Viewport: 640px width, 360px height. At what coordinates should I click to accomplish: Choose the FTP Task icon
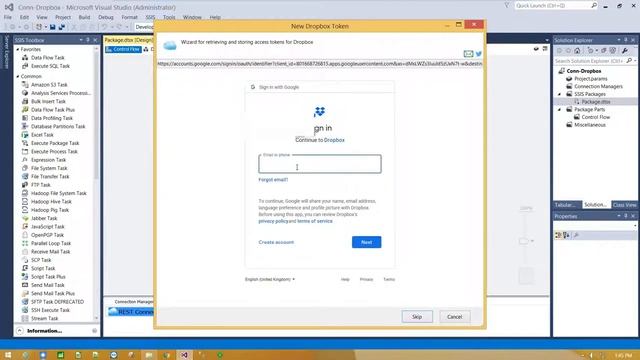[x=25, y=185]
